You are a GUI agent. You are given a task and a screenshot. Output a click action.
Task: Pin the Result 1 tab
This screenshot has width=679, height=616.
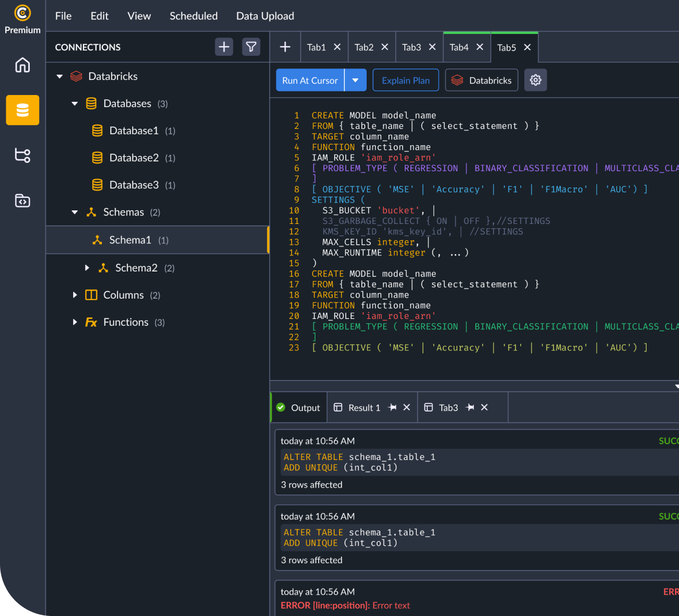[393, 407]
